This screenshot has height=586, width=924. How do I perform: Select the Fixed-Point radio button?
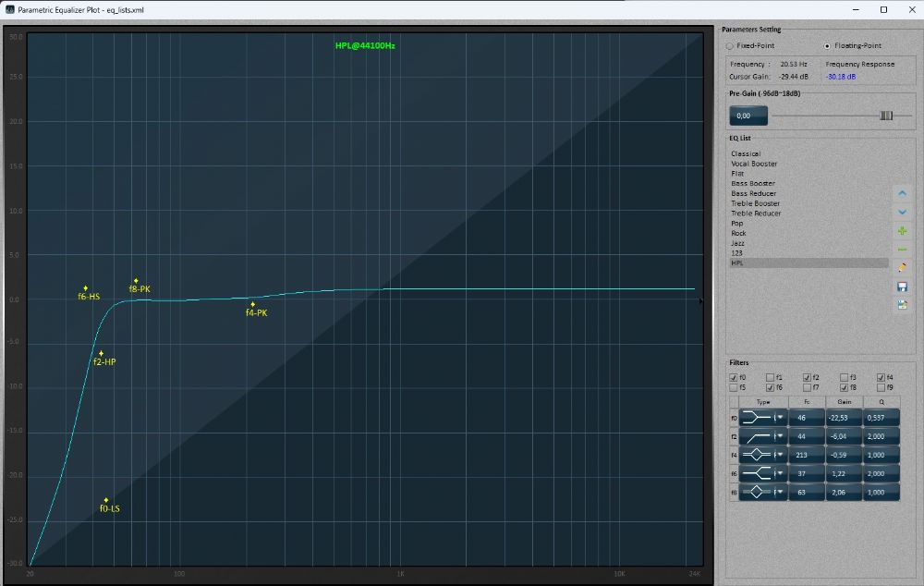pyautogui.click(x=730, y=45)
